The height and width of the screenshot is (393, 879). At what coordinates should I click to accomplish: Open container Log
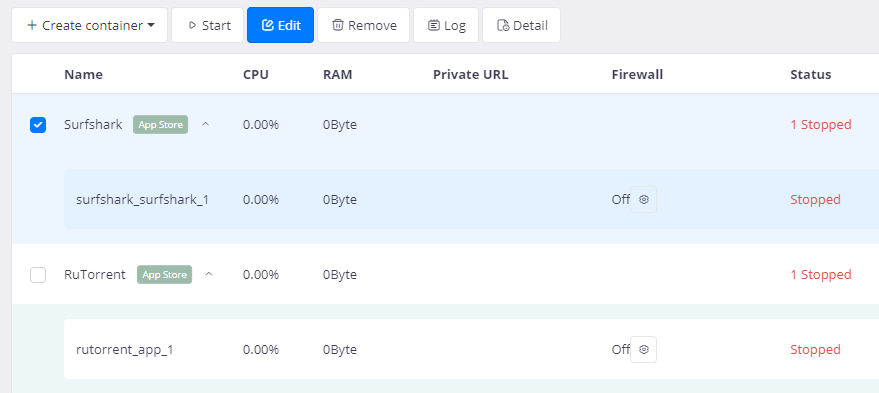446,25
